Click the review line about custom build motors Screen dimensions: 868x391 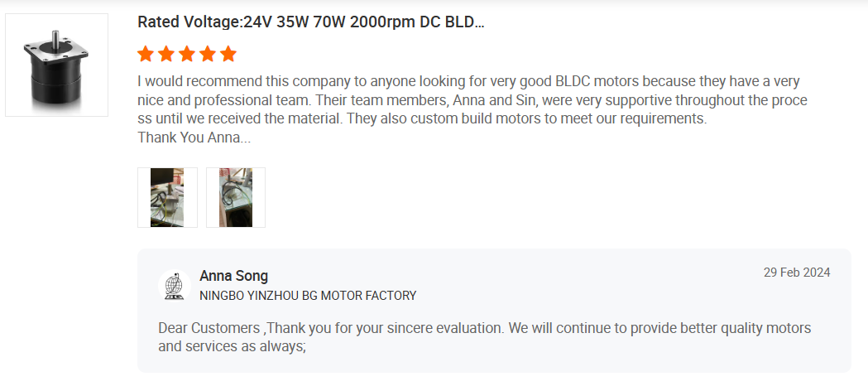click(x=422, y=118)
